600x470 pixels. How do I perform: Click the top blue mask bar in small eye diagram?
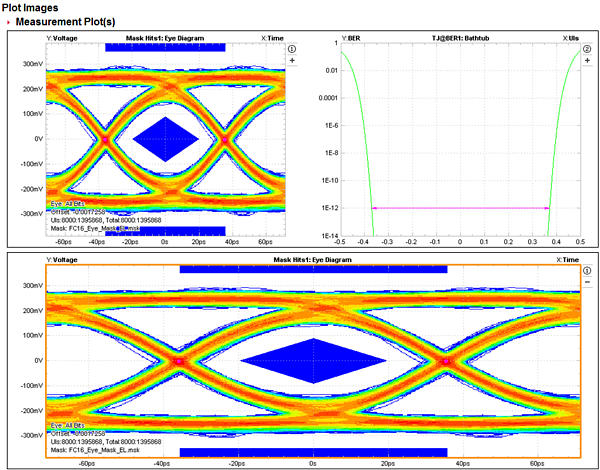point(165,47)
